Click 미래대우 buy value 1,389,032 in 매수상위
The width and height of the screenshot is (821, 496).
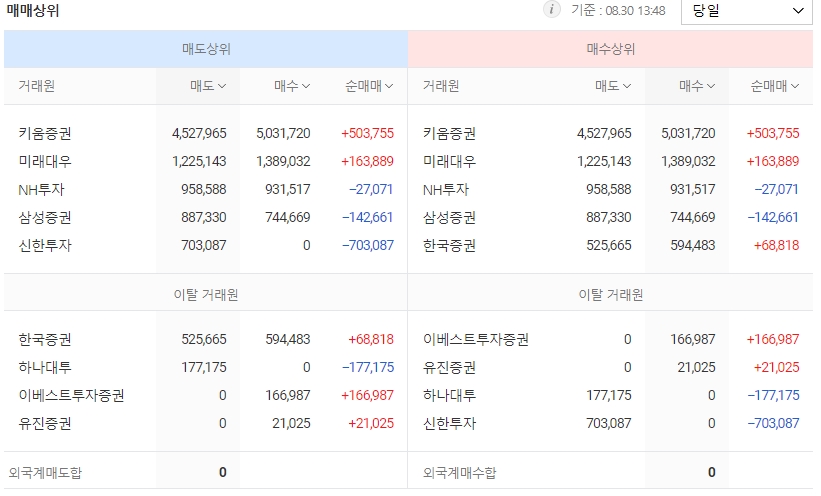(688, 161)
